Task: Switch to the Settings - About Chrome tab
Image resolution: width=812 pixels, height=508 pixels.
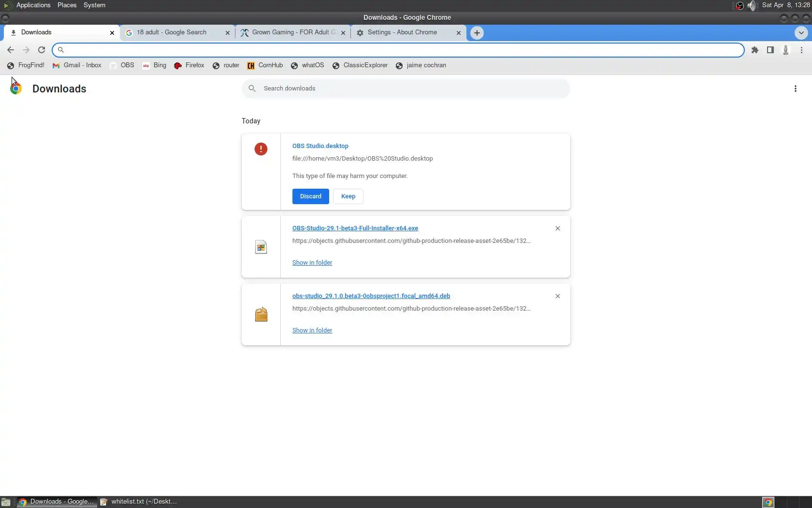Action: click(x=407, y=32)
